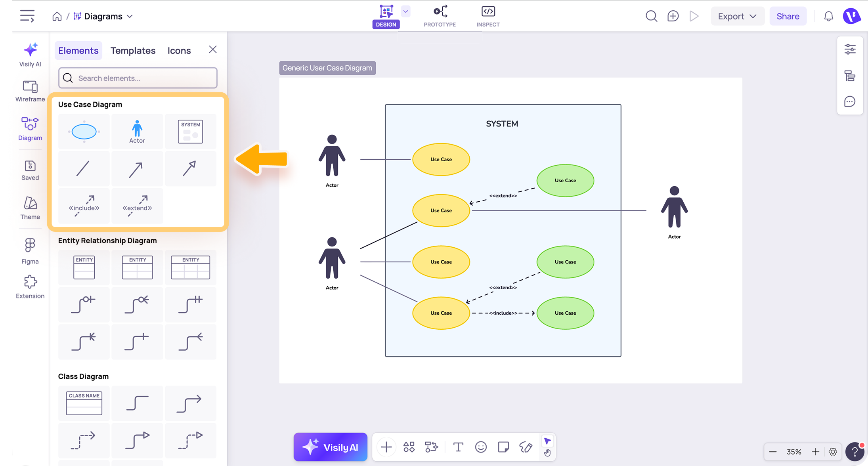Close the elements panel

213,50
